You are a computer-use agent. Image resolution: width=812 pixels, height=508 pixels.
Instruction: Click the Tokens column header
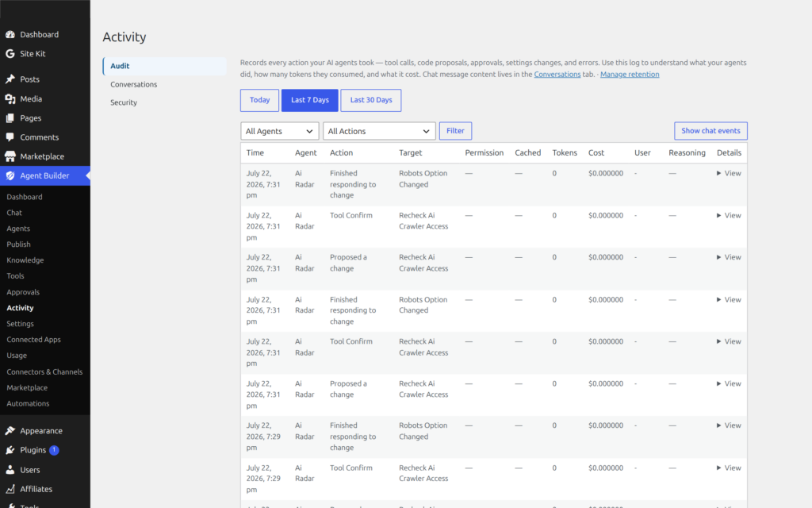(565, 153)
